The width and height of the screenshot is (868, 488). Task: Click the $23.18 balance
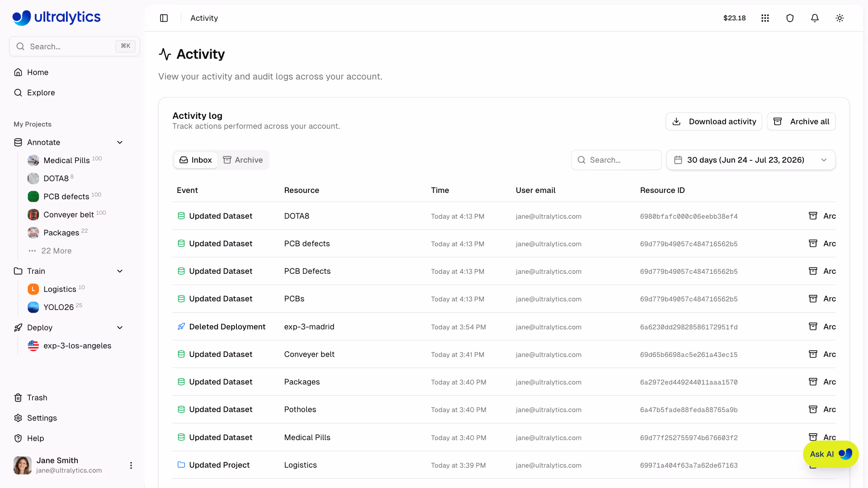point(734,18)
